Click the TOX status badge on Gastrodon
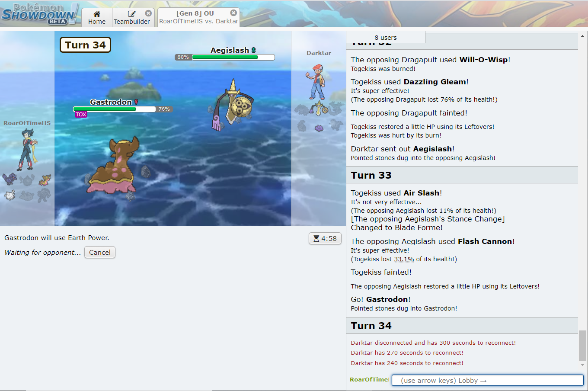The width and height of the screenshot is (588, 391). click(x=81, y=115)
